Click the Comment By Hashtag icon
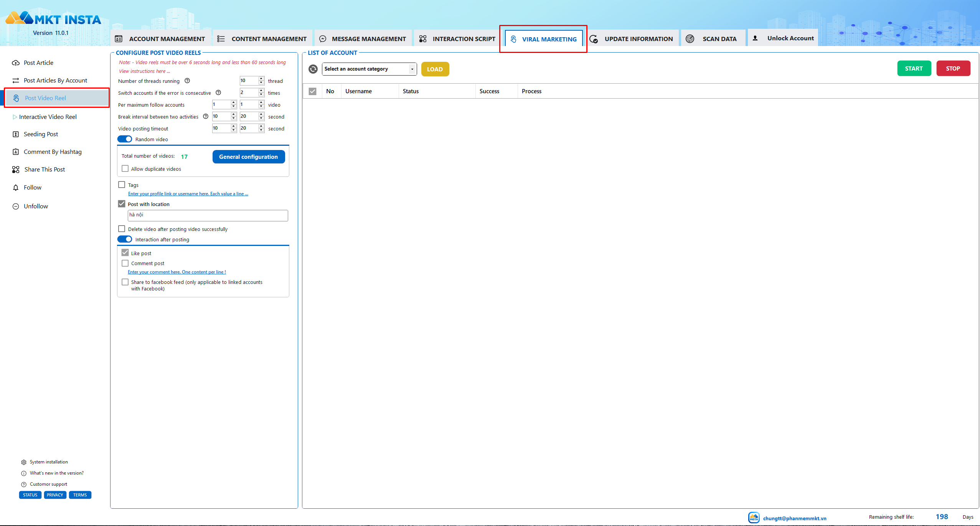 tap(16, 152)
